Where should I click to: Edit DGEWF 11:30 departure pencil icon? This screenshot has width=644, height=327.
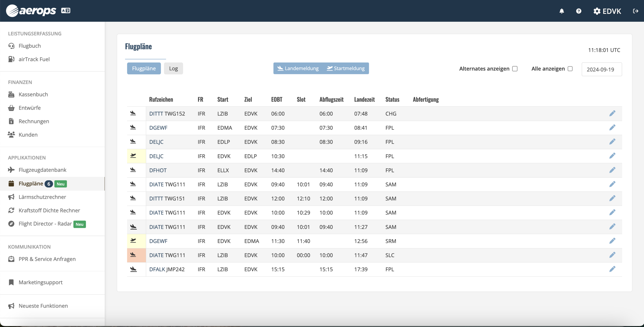(x=612, y=241)
